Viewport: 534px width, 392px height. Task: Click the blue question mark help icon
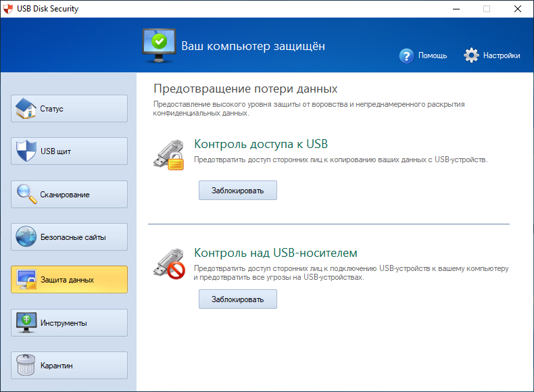406,56
